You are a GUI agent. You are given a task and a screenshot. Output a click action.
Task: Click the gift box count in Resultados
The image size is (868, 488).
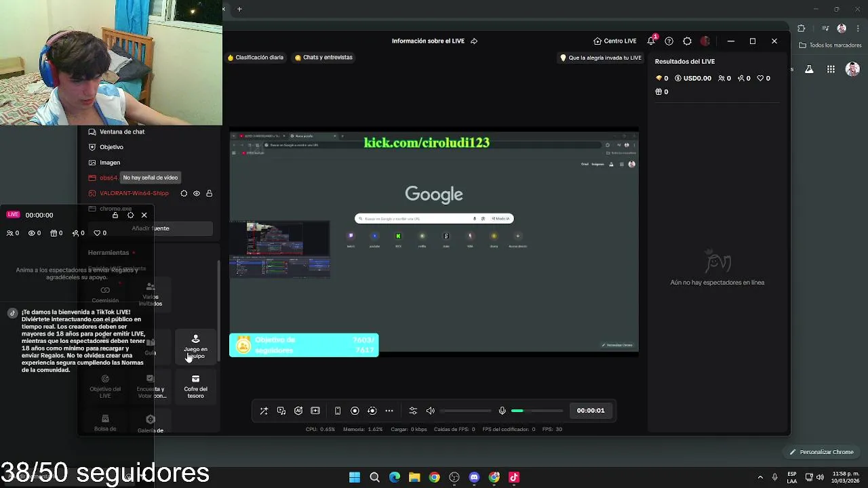click(662, 91)
